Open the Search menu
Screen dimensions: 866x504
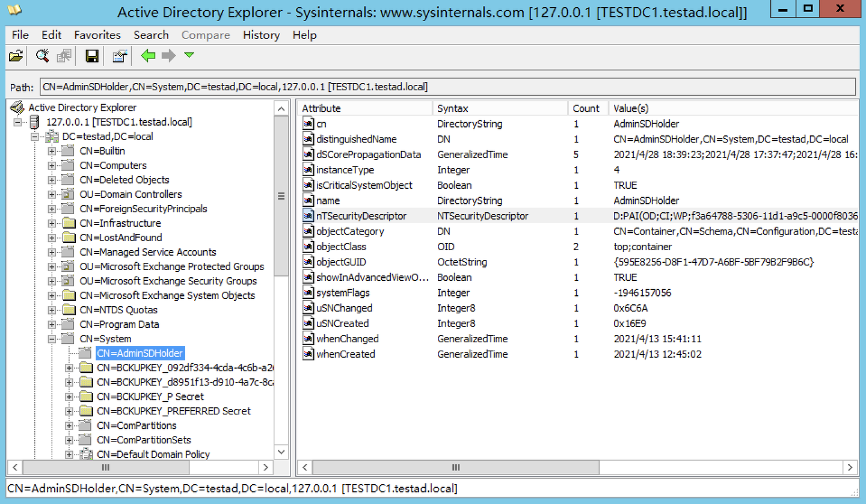coord(151,35)
